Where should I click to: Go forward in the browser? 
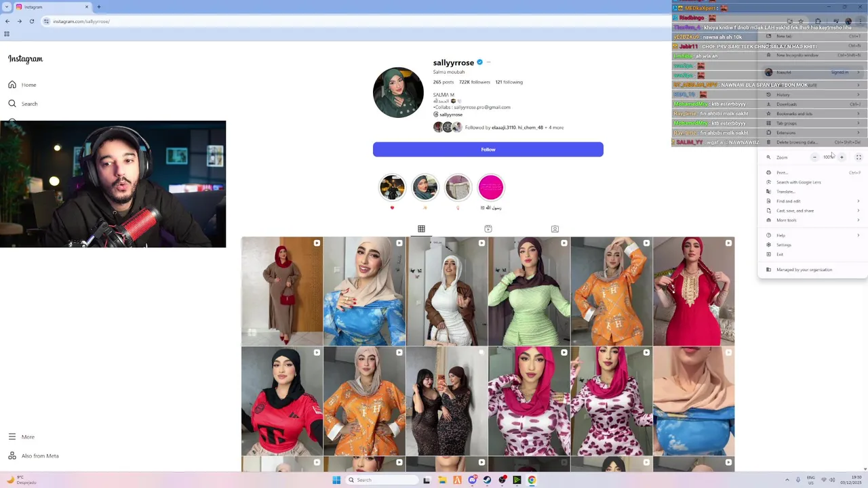[x=19, y=21]
